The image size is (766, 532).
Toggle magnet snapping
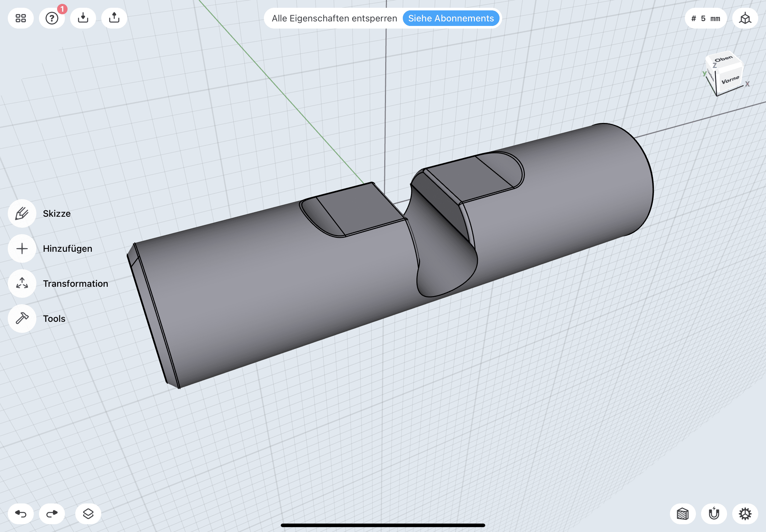point(714,514)
